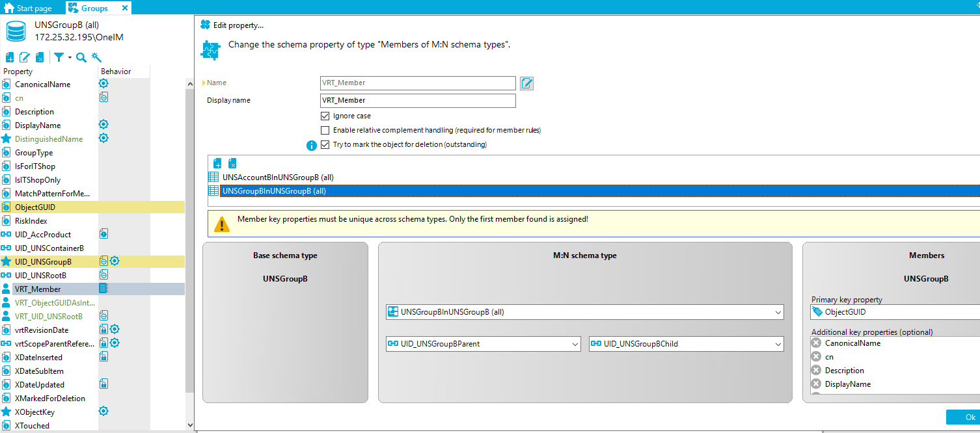This screenshot has width=980, height=433.
Task: Select the Groups tab
Action: (x=94, y=8)
